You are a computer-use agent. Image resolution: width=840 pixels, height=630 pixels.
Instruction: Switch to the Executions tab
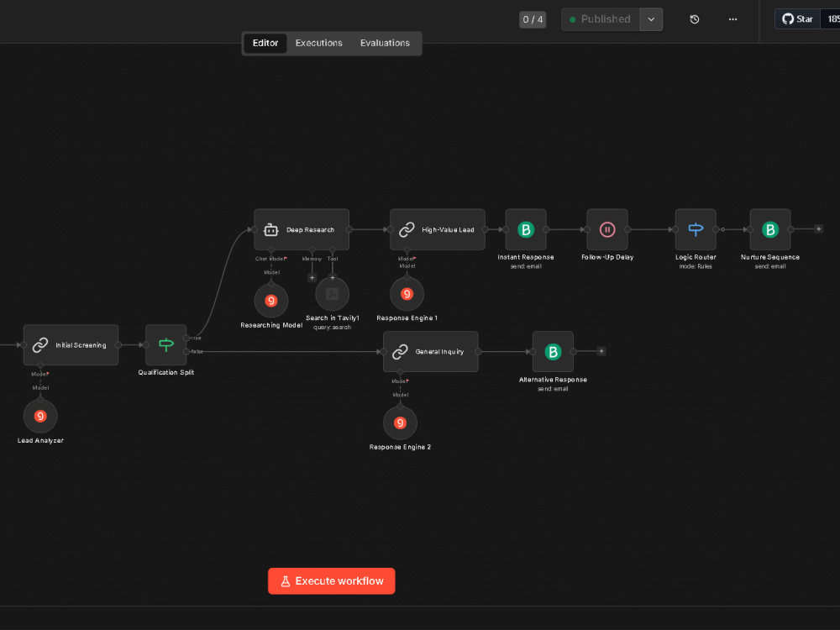(318, 43)
